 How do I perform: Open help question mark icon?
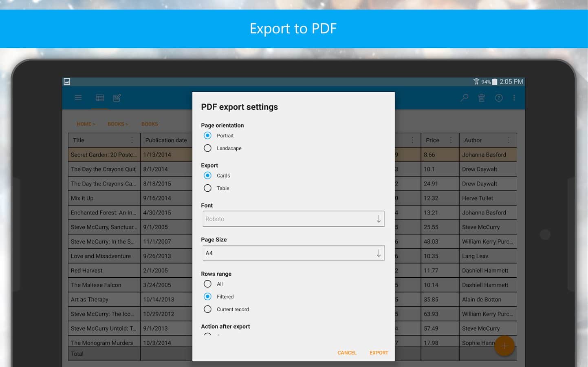[499, 98]
